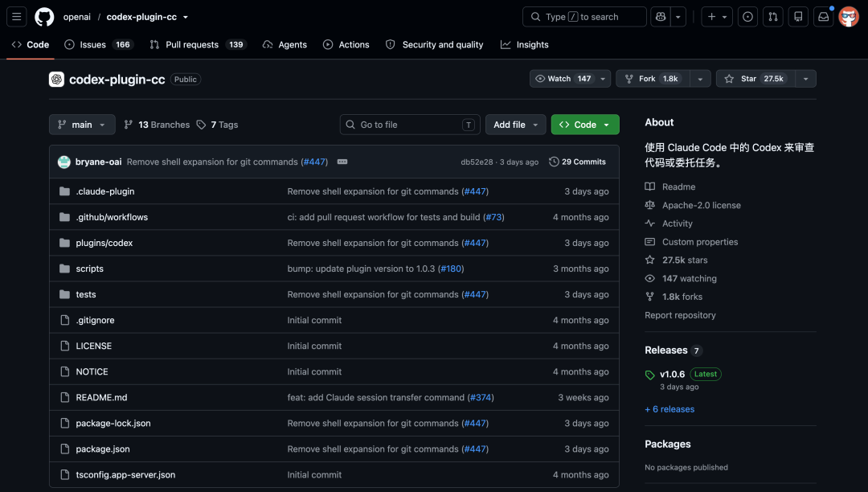Open the LICENSE file

tap(93, 346)
